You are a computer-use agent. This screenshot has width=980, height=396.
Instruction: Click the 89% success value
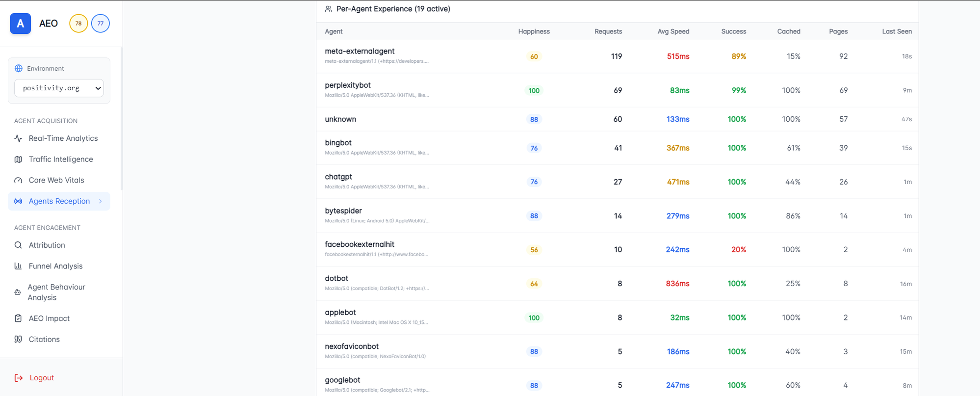click(739, 56)
